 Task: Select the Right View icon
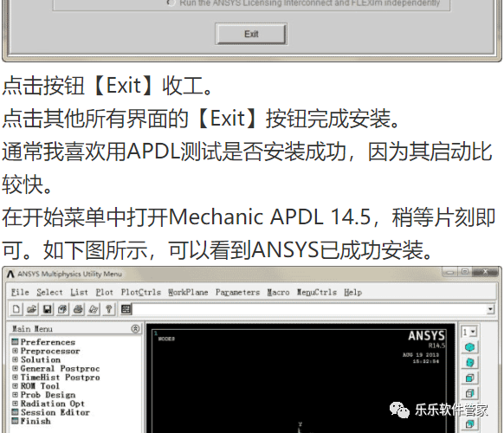click(469, 393)
